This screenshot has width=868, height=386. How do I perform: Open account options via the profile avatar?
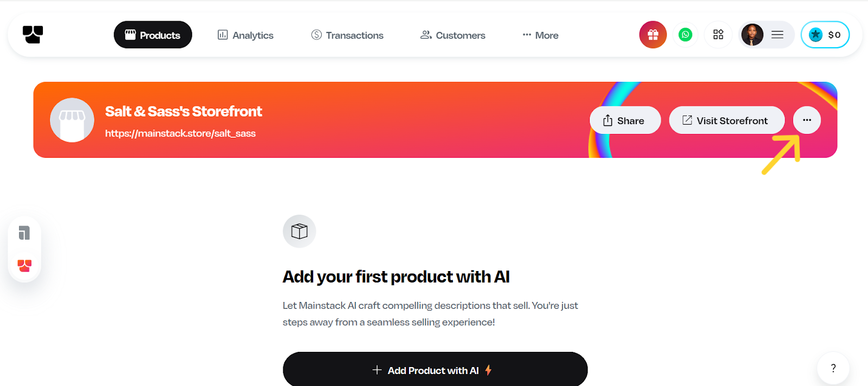click(751, 34)
